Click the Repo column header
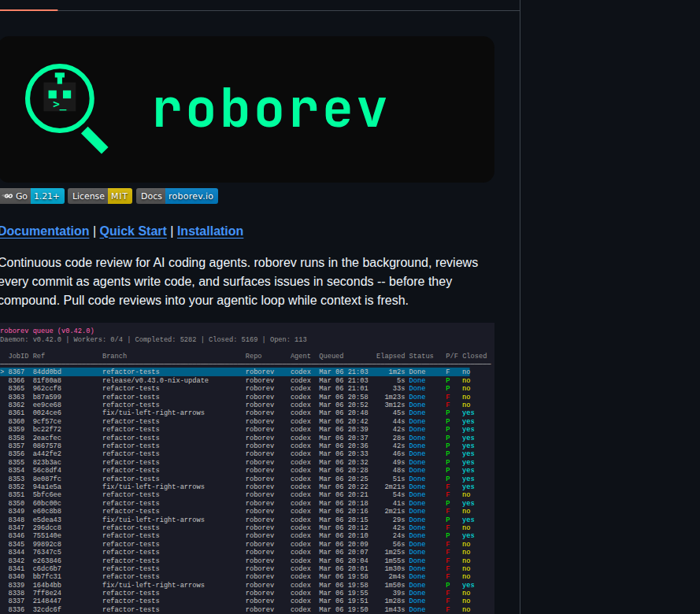The height and width of the screenshot is (614, 700). [254, 356]
